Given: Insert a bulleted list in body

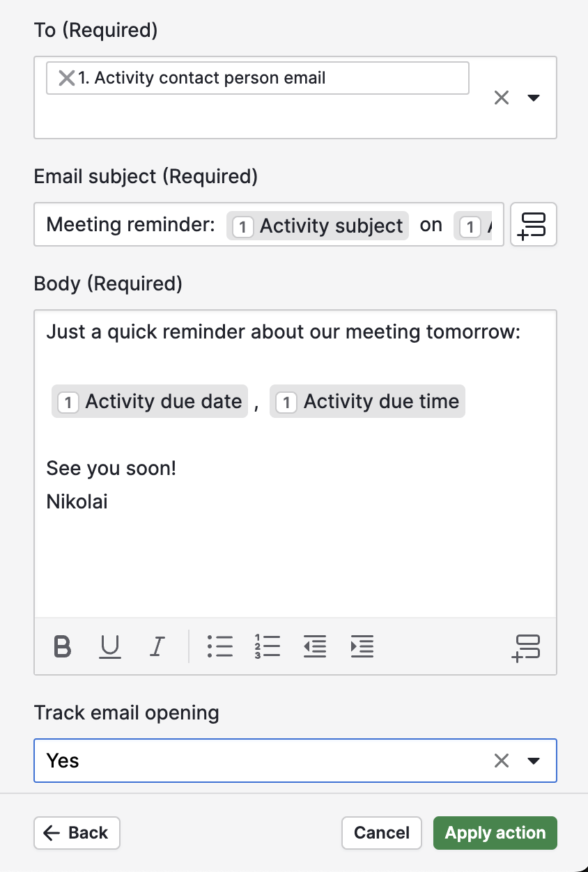Looking at the screenshot, I should pos(220,647).
